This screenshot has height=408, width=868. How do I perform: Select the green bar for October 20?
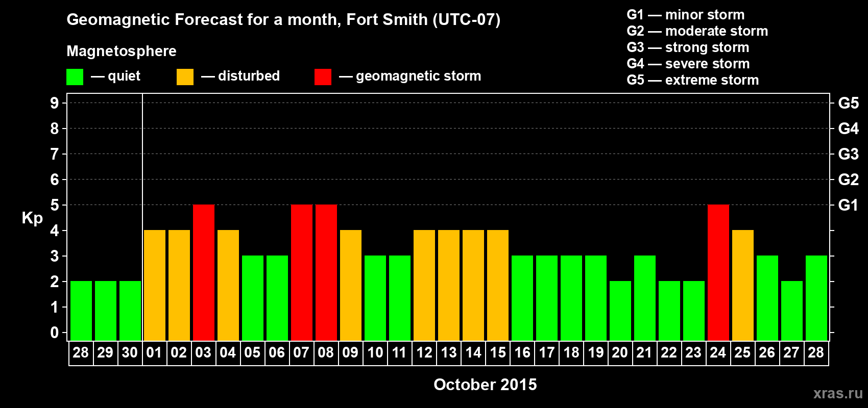[x=620, y=311]
